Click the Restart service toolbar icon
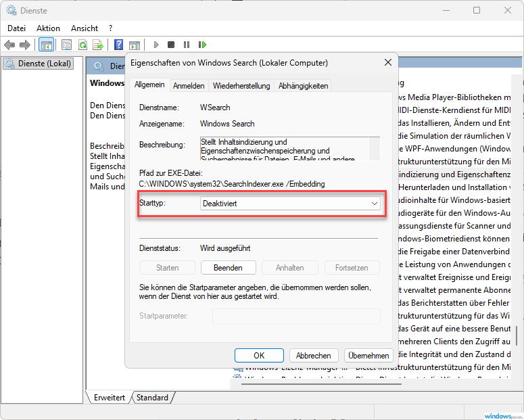 (202, 45)
